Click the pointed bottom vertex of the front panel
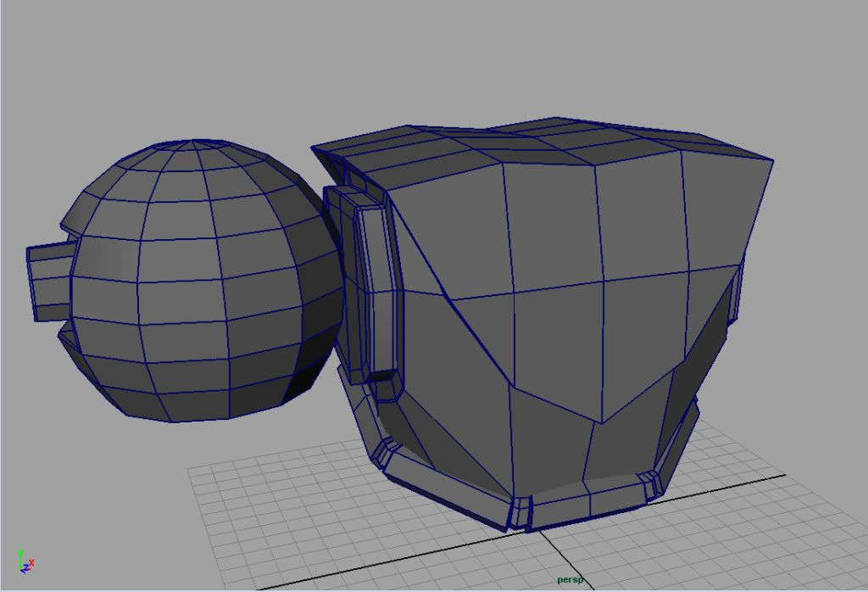 (601, 422)
